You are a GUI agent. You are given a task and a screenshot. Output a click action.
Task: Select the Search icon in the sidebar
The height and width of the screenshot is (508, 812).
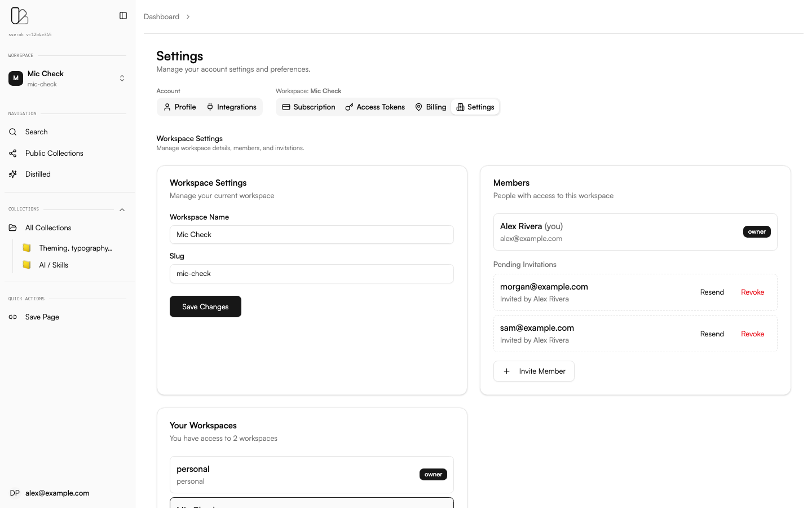coord(12,132)
